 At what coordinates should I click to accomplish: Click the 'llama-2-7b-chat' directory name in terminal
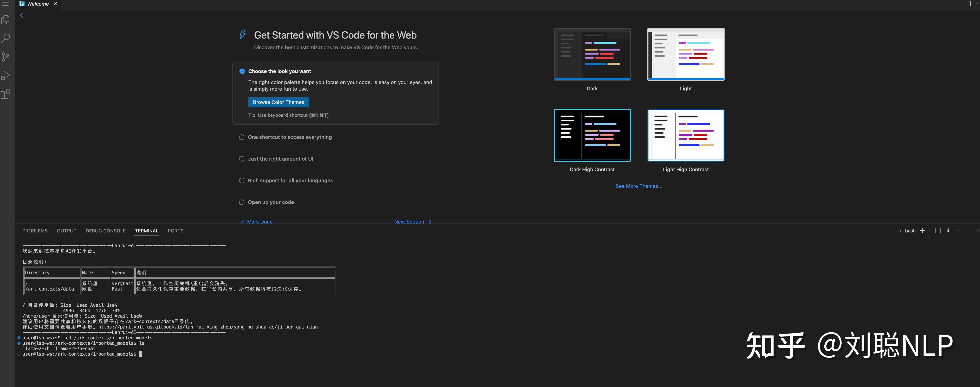pos(75,348)
